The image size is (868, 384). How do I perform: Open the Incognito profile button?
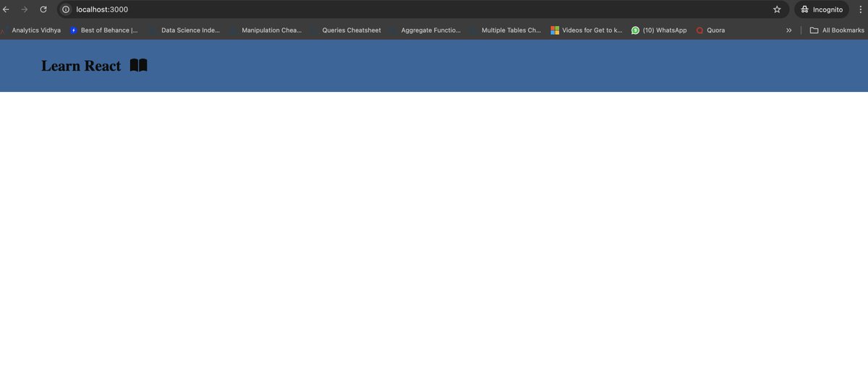(821, 9)
